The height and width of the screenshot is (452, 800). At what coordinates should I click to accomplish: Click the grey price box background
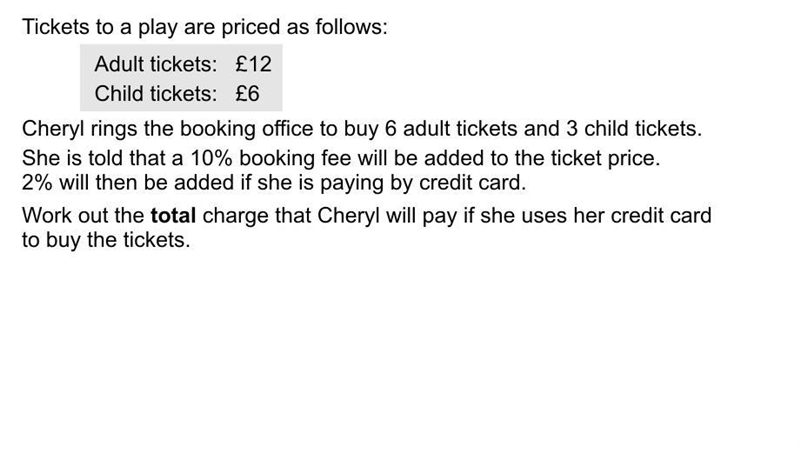(181, 78)
